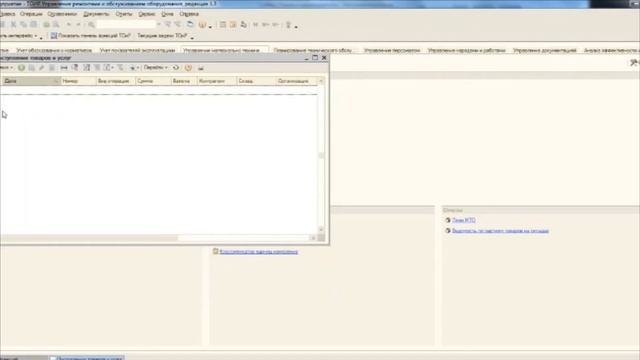Open the switch interface dropdown in toolbar
The image size is (640, 360).
point(19,36)
